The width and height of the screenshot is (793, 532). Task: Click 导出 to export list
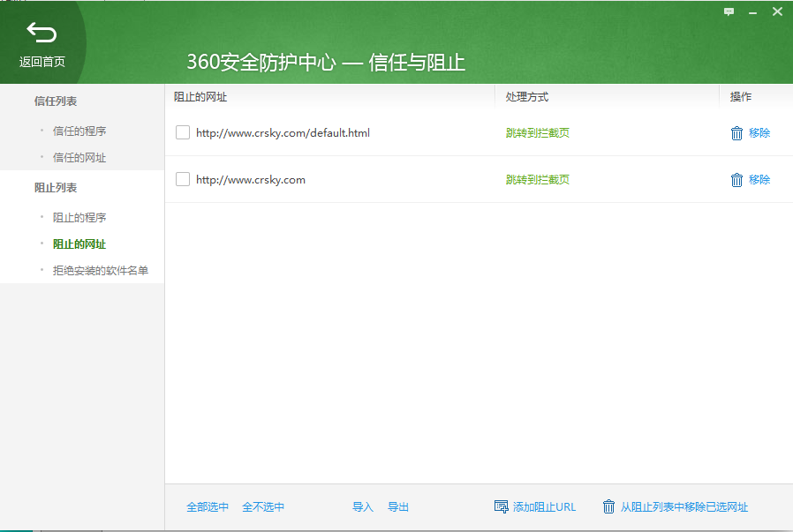398,507
